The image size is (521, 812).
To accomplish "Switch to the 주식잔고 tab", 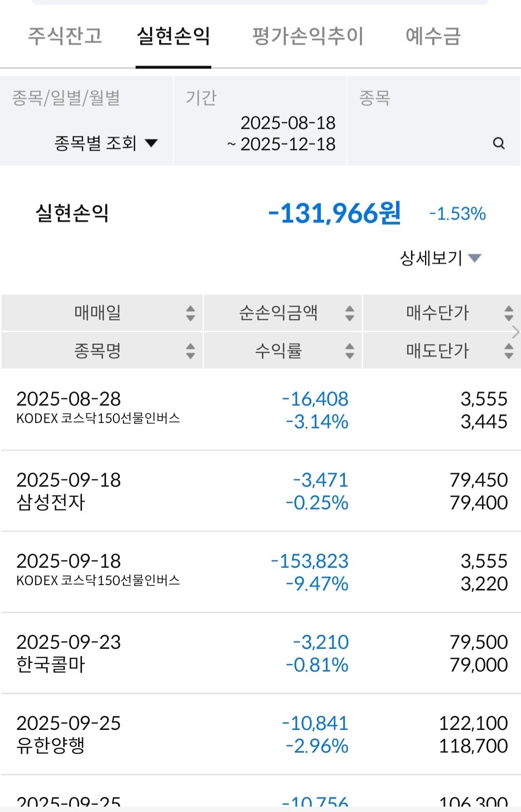I will point(65,36).
